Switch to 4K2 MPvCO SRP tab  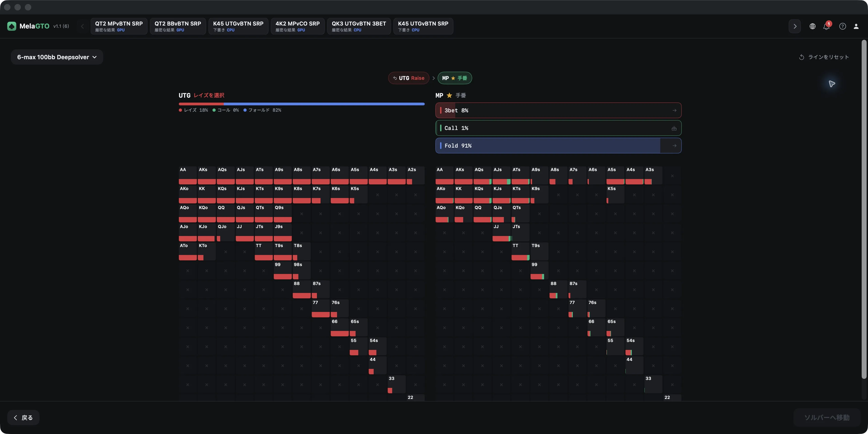(x=297, y=26)
